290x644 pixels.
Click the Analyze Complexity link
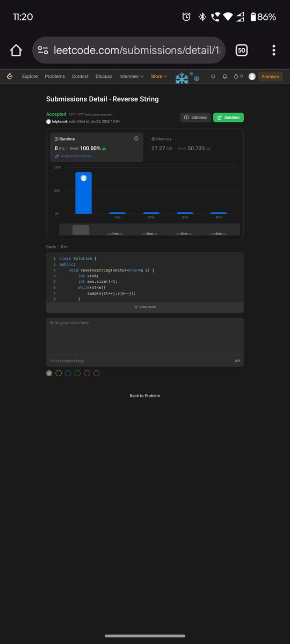coord(76,156)
